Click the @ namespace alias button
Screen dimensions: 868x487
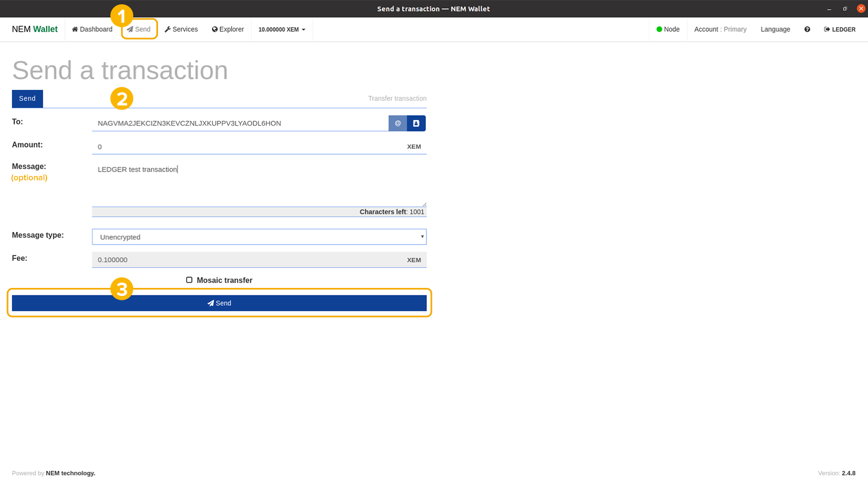pos(398,123)
